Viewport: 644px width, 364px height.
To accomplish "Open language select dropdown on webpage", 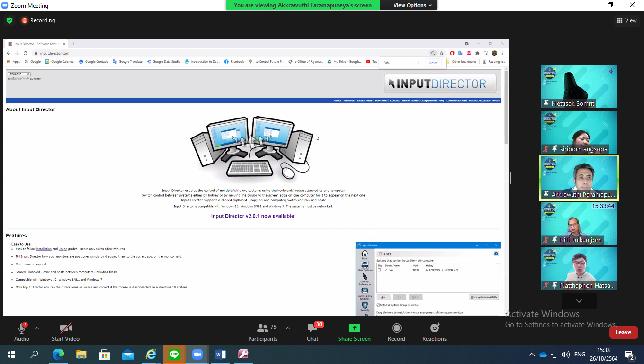I will pyautogui.click(x=19, y=74).
